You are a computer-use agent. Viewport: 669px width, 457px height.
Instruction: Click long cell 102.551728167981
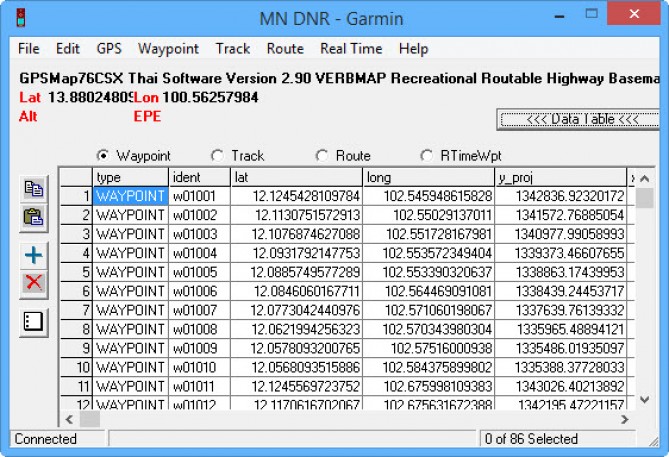click(428, 234)
